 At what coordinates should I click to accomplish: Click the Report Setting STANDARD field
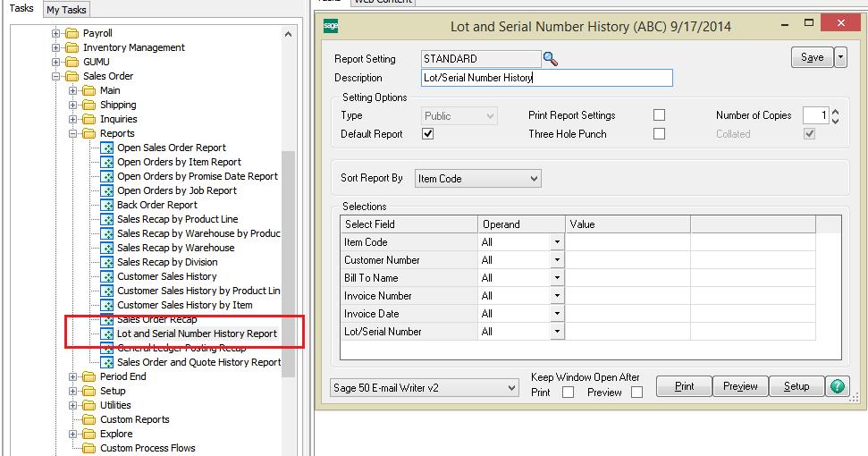point(481,59)
